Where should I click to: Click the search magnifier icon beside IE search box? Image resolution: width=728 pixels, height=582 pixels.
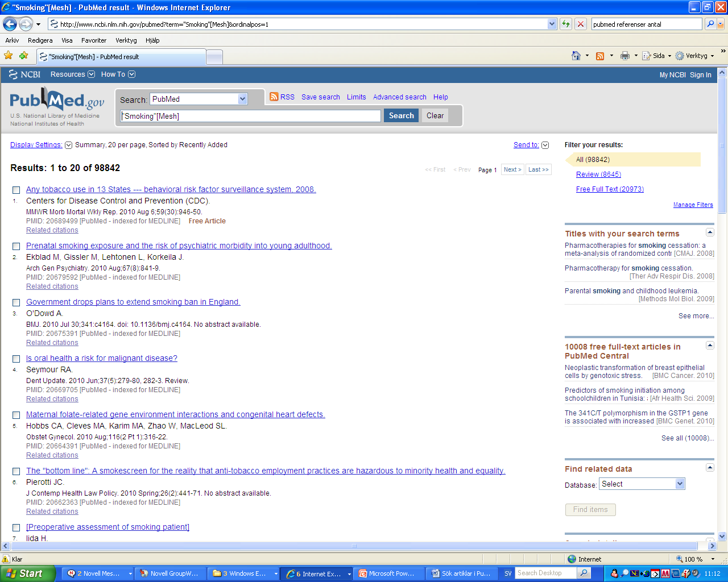click(x=710, y=24)
